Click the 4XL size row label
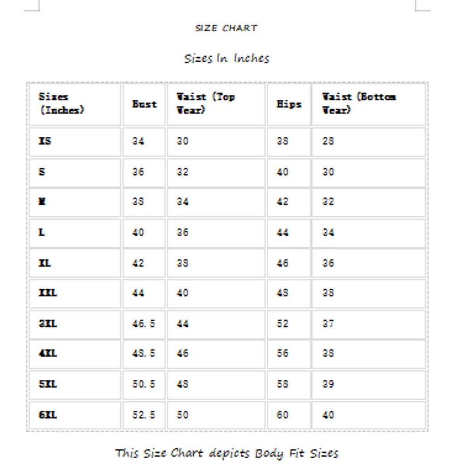This screenshot has height=476, width=458. point(48,354)
